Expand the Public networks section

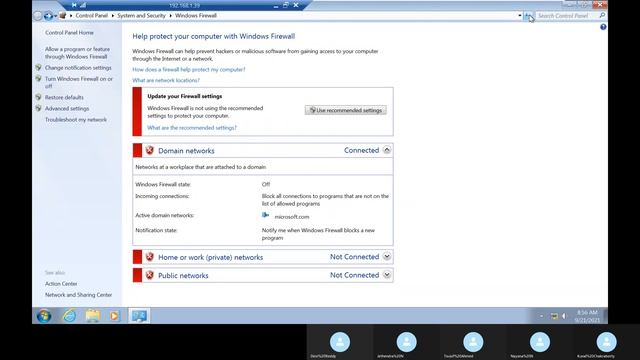click(387, 275)
